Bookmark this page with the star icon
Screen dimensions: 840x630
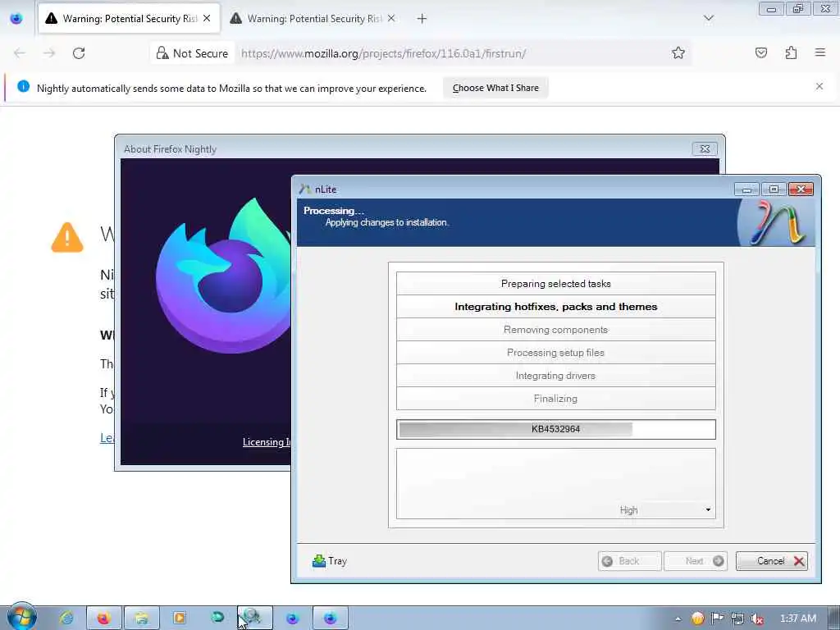(x=678, y=53)
